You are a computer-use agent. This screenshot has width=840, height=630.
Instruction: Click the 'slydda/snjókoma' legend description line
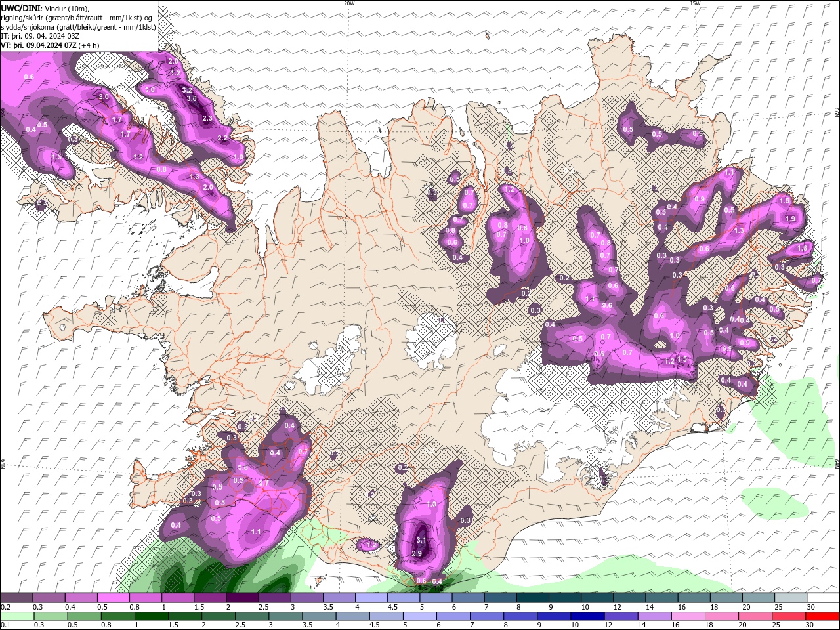(78, 27)
